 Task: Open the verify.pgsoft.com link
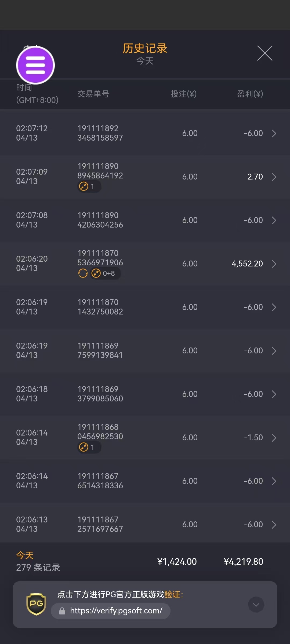116,611
